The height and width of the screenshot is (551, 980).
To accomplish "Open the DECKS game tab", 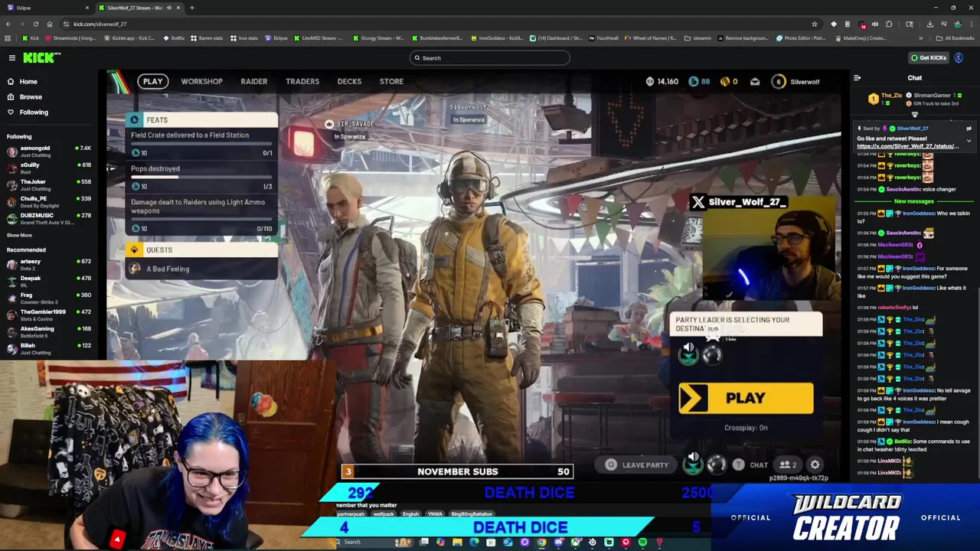I will click(349, 82).
